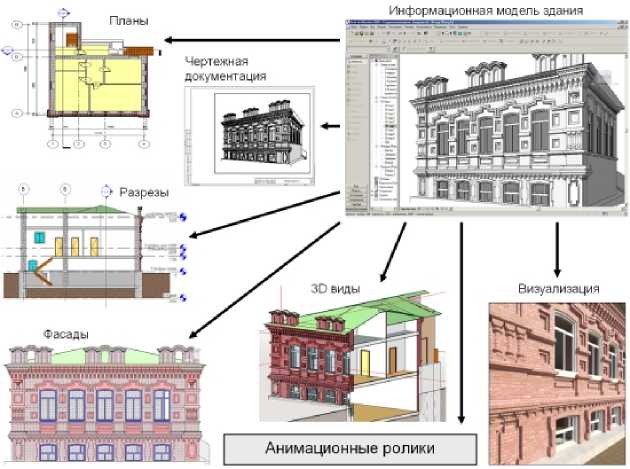Image resolution: width=630 pixels, height=469 pixels.
Task: Click the "Анимационные ролики" box
Action: coord(350,449)
